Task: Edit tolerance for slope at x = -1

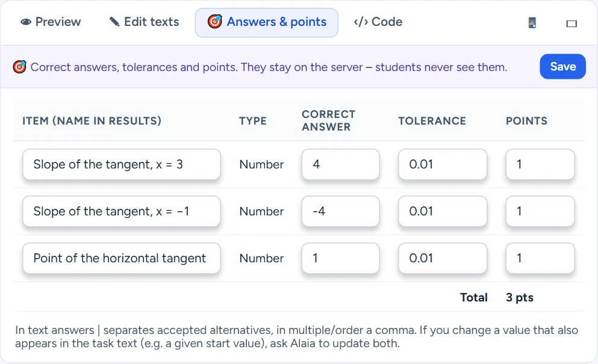Action: (x=443, y=211)
